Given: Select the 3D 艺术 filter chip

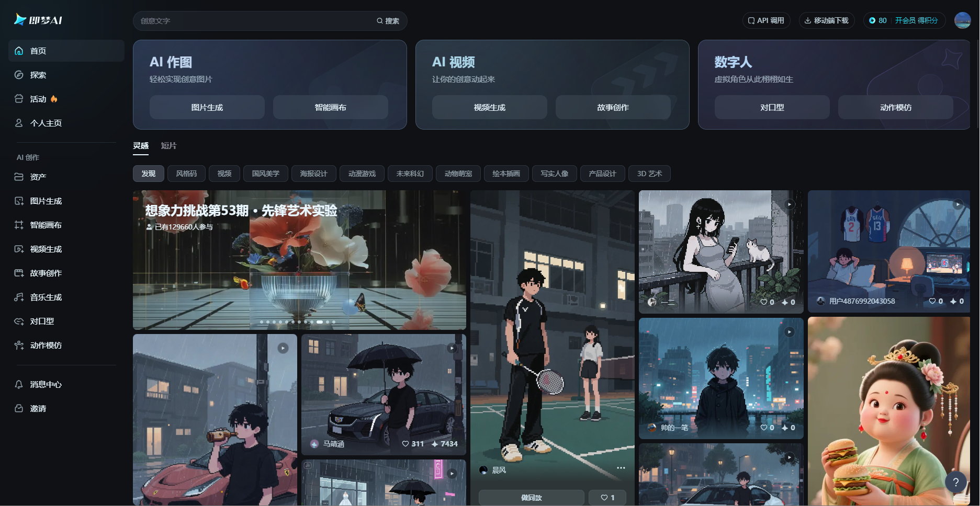Looking at the screenshot, I should [650, 174].
